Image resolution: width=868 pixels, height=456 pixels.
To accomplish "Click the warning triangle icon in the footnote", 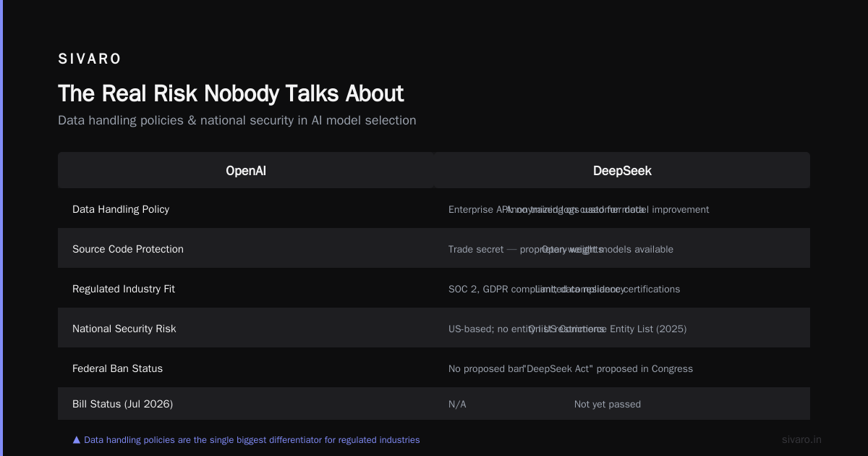I will click(77, 439).
